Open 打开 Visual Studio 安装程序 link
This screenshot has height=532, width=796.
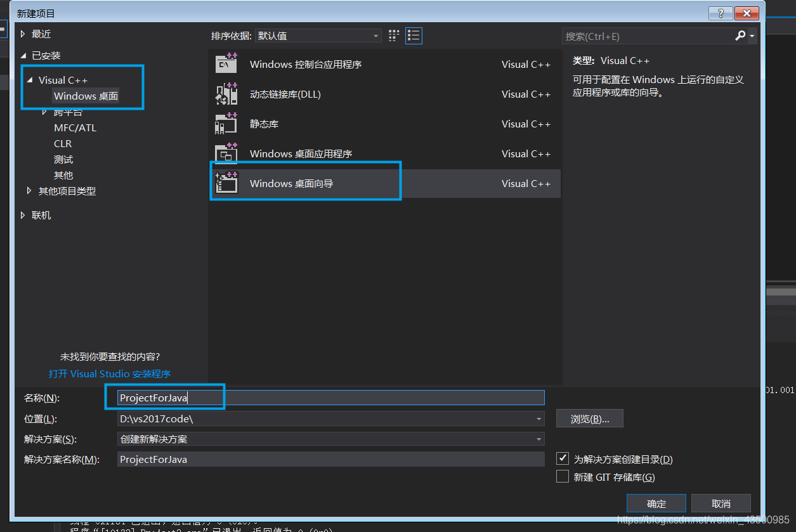110,373
